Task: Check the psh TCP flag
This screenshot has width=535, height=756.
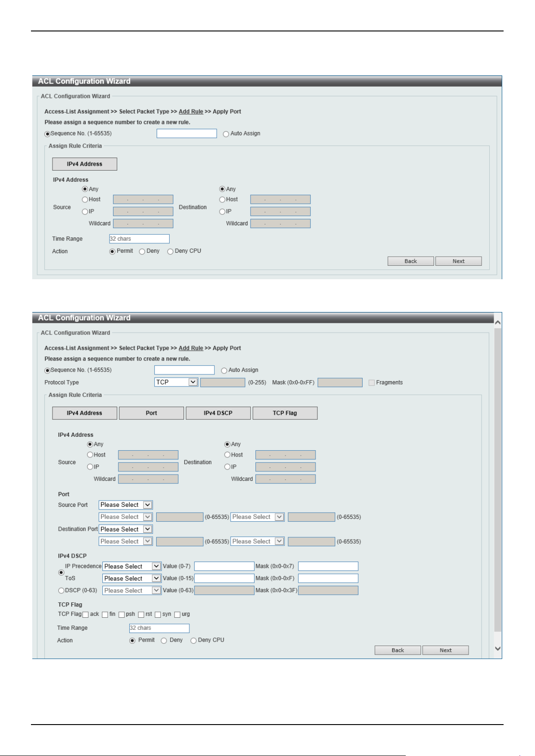Action: click(x=122, y=615)
